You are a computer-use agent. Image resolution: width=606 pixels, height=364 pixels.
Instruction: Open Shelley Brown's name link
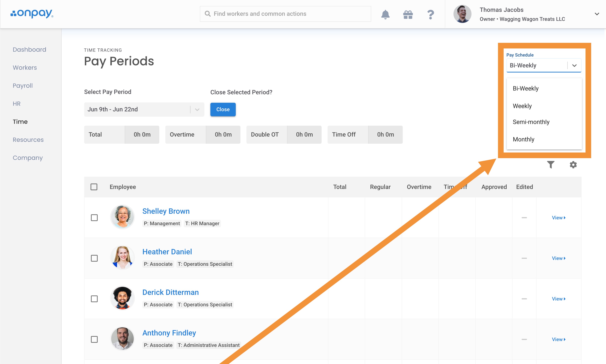point(166,211)
